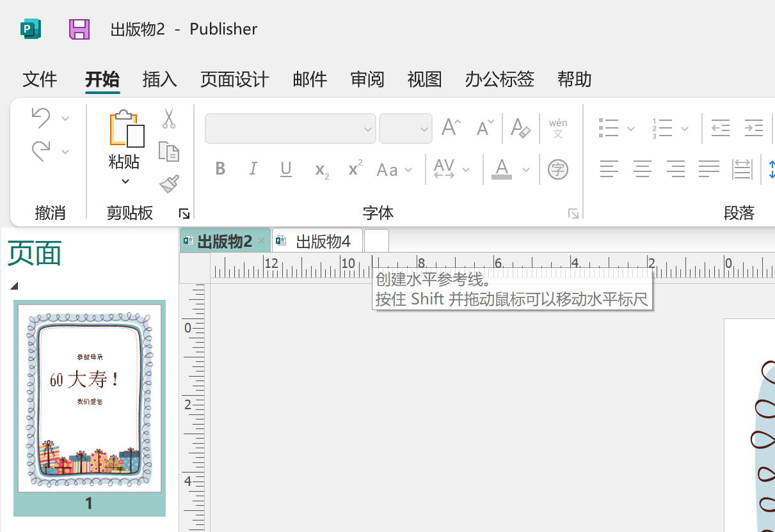Open the font size combo box

coord(406,129)
